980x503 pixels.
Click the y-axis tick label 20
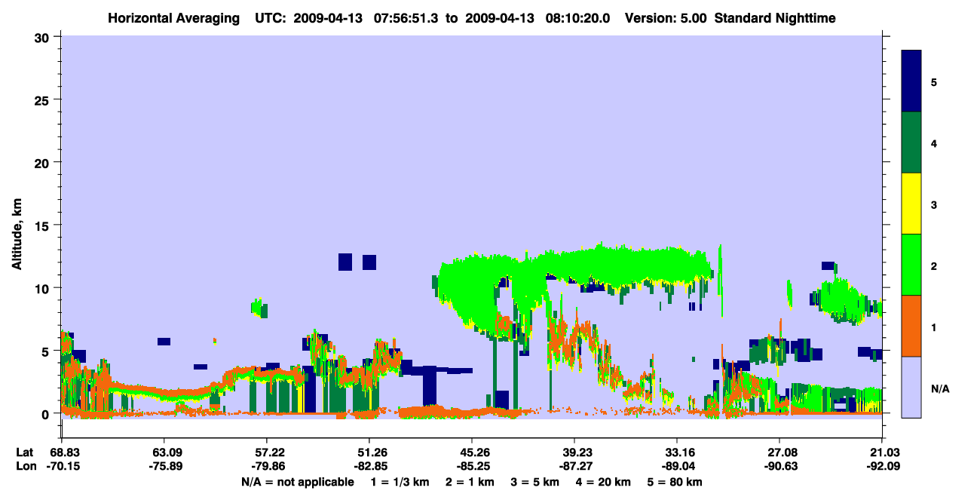[44, 162]
